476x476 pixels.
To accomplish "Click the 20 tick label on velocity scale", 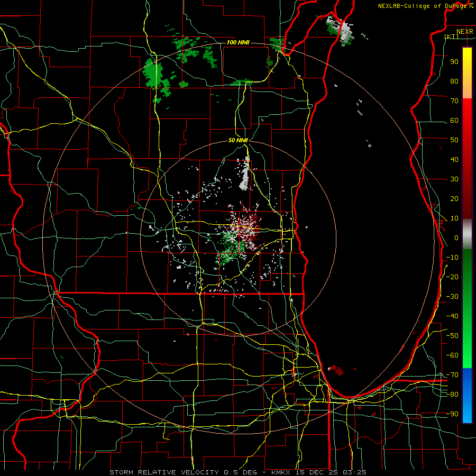I will pyautogui.click(x=454, y=198).
